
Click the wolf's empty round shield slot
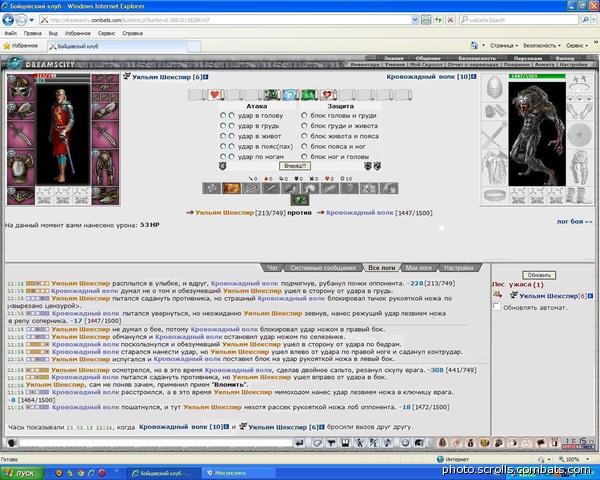579,134
